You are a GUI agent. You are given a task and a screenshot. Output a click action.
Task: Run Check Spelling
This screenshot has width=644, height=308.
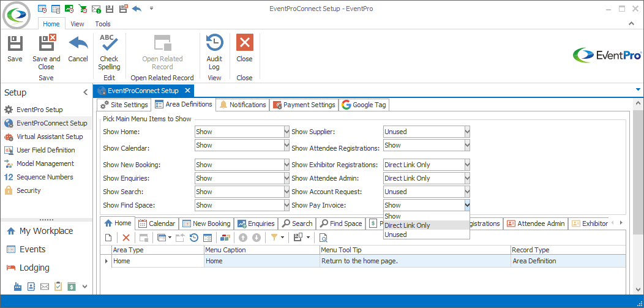tap(109, 52)
